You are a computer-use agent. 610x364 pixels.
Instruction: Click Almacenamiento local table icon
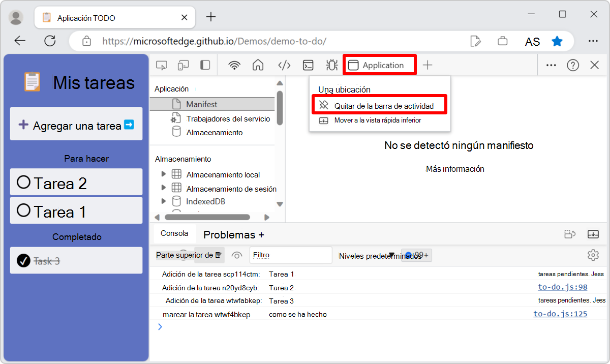coord(176,174)
